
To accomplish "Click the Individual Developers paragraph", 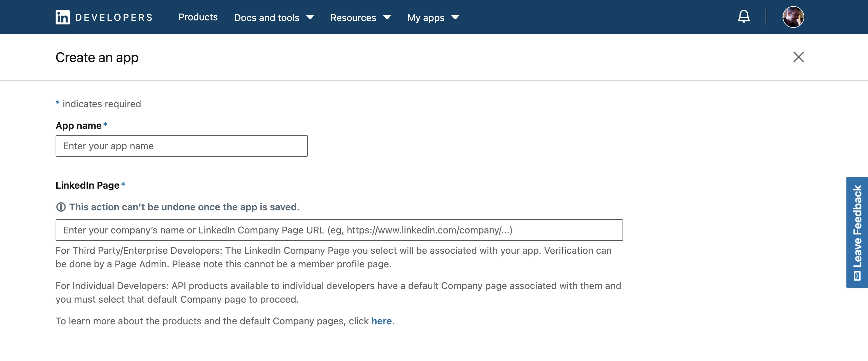I will 338,292.
